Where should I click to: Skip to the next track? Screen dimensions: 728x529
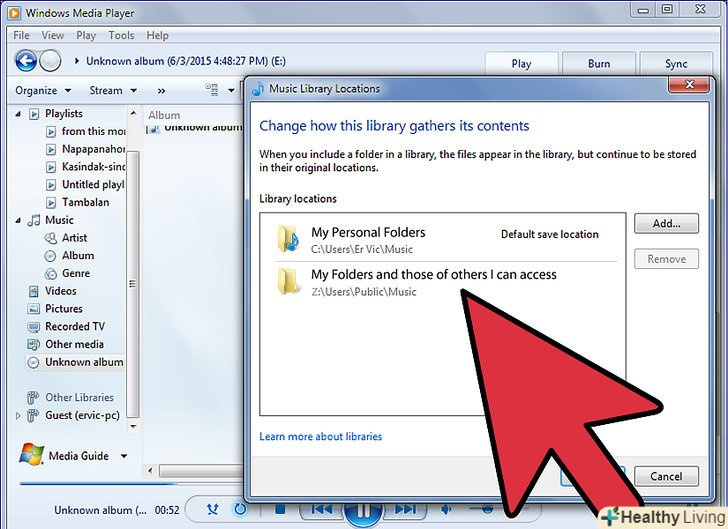(x=405, y=509)
